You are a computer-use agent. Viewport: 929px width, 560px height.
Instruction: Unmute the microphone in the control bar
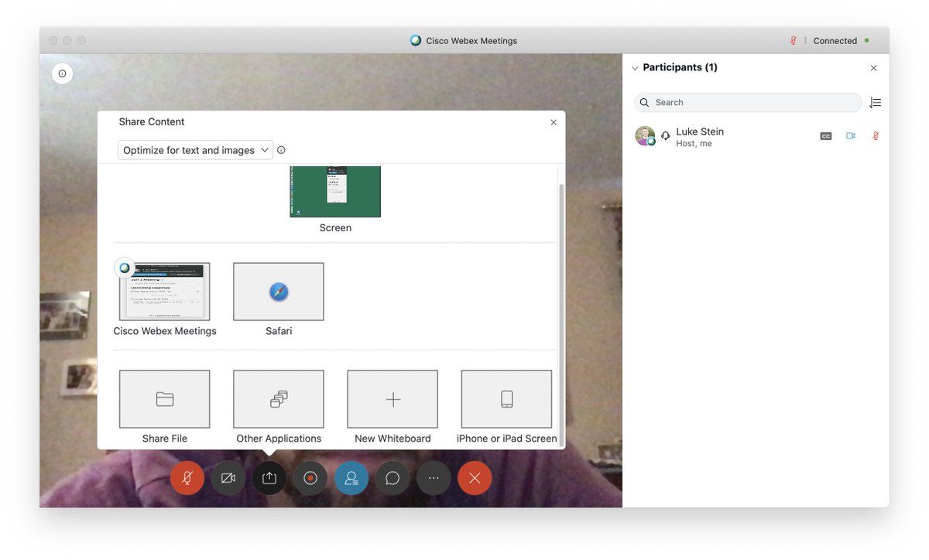(187, 478)
